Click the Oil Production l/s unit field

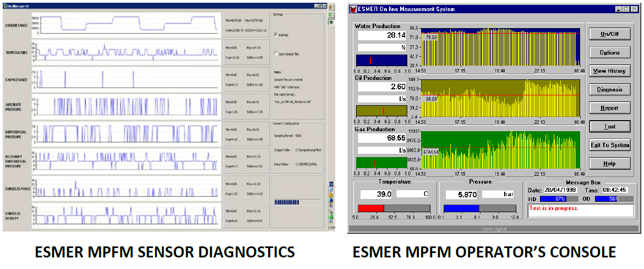(x=383, y=99)
